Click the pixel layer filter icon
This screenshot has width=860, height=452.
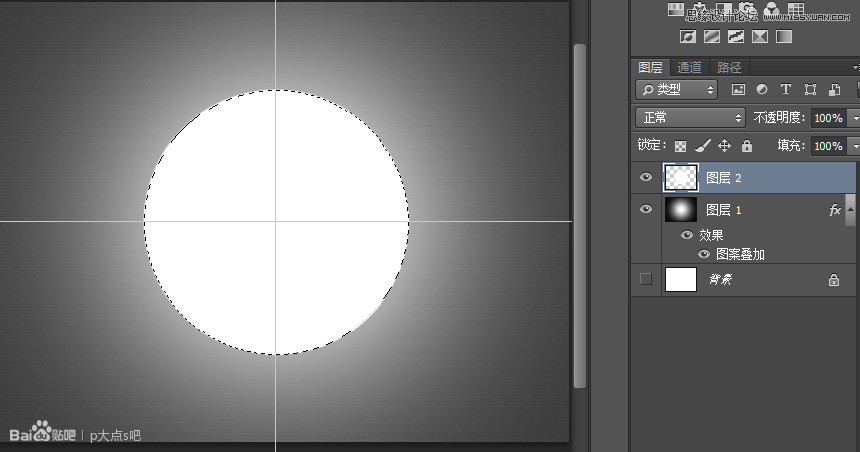[738, 90]
